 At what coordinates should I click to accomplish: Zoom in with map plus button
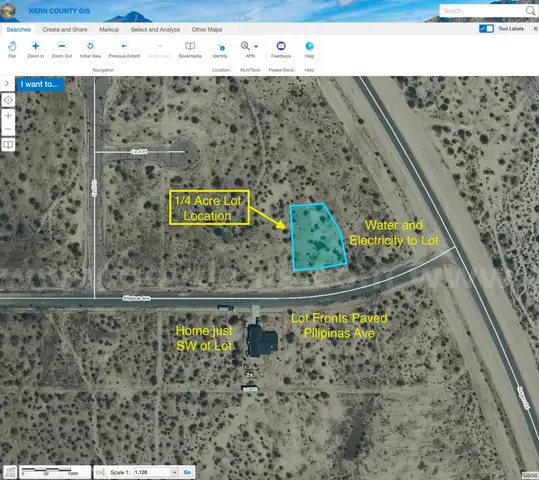coord(8,116)
